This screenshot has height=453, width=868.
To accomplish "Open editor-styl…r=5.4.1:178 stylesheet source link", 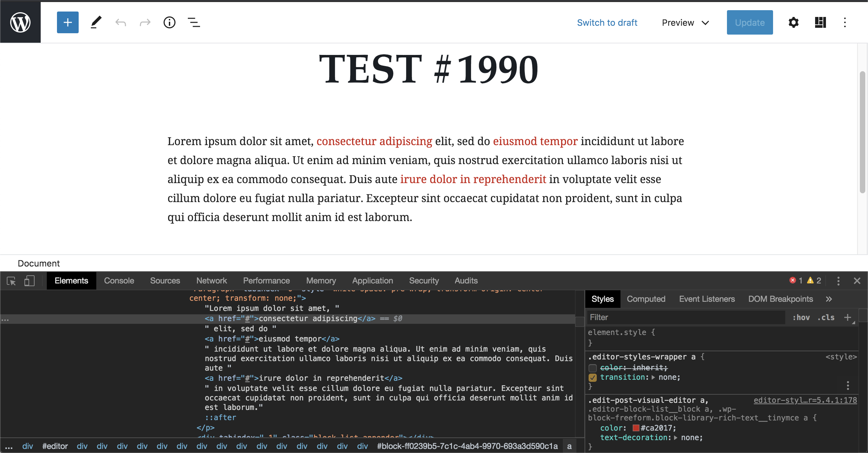I will click(x=805, y=400).
